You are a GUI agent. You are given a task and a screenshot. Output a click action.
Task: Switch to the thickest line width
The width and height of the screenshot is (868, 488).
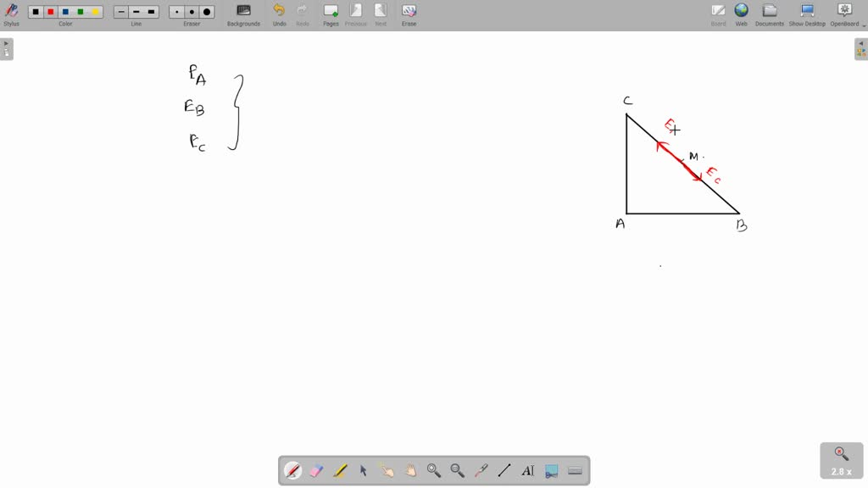[x=152, y=11]
